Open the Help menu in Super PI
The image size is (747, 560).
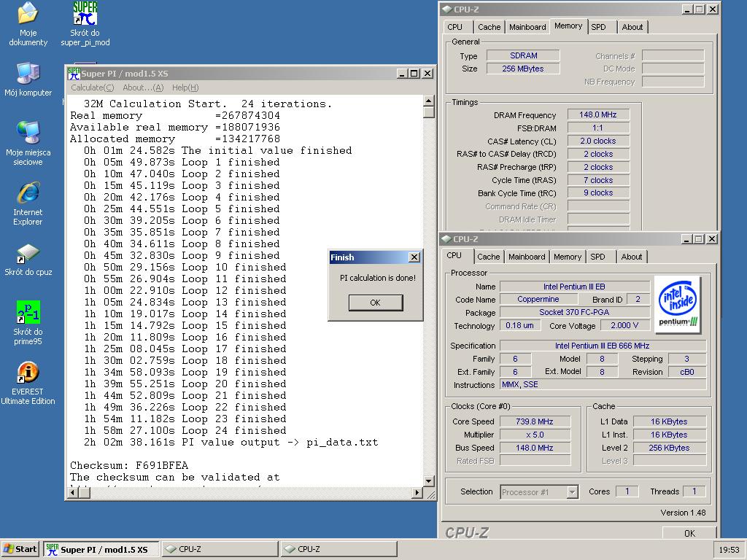(185, 87)
